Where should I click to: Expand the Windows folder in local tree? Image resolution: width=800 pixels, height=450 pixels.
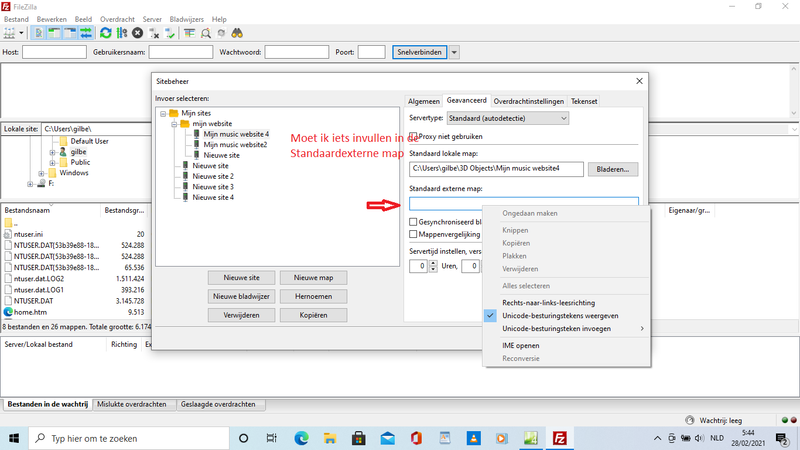click(41, 173)
